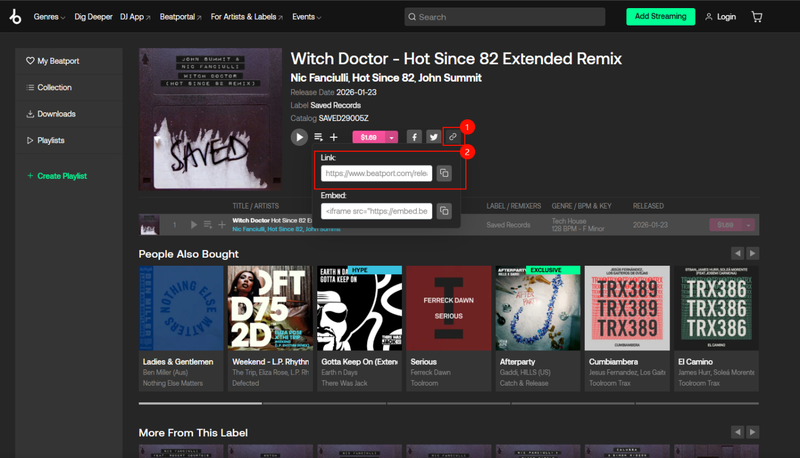Click Create Playlist in sidebar
This screenshot has width=800, height=458.
click(57, 176)
